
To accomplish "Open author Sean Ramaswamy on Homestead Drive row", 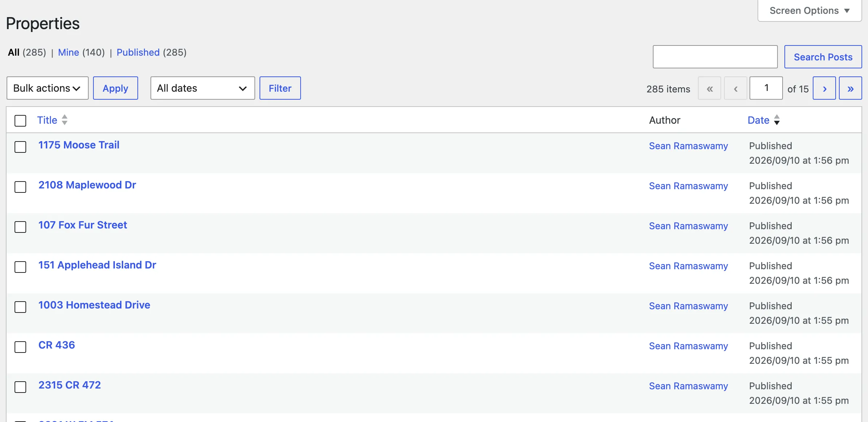I will click(x=688, y=306).
